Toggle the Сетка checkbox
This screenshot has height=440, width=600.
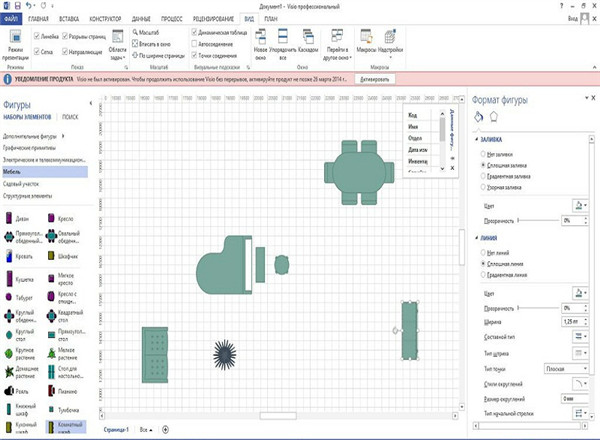pyautogui.click(x=37, y=48)
